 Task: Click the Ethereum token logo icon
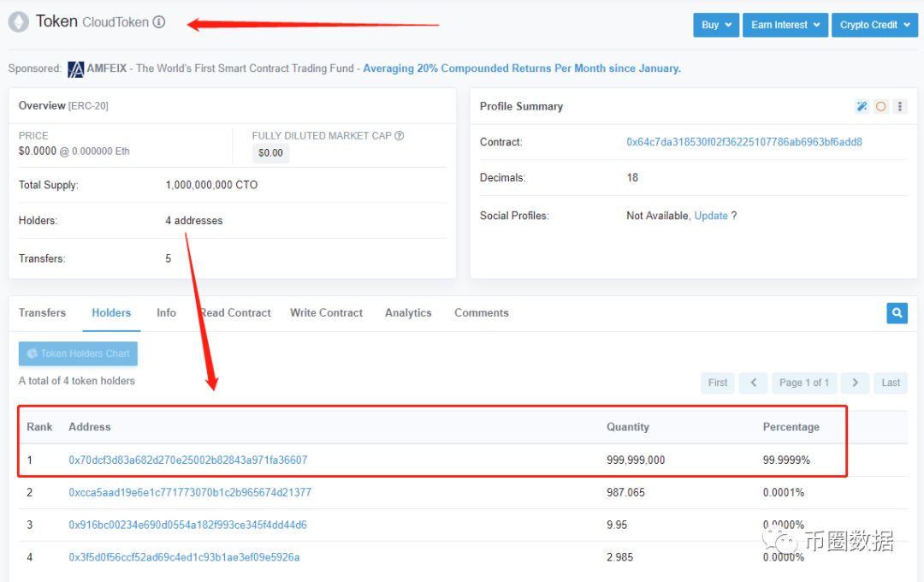coord(18,22)
